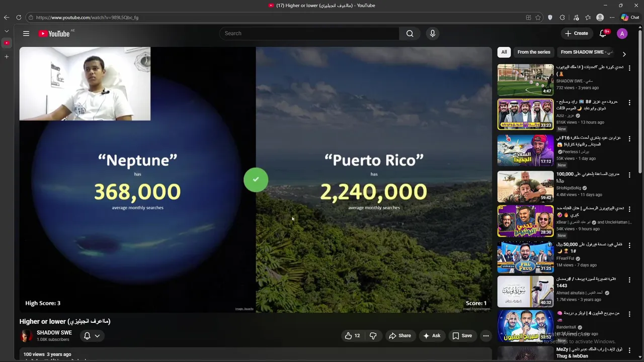Open SHADOW SWE channel avatar
This screenshot has height=362, width=644.
click(x=26, y=336)
